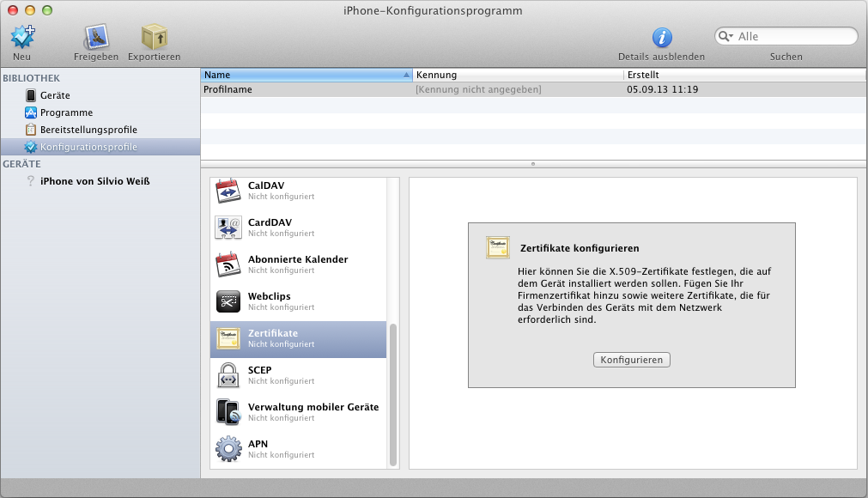Hide details with the info icon

(x=662, y=38)
